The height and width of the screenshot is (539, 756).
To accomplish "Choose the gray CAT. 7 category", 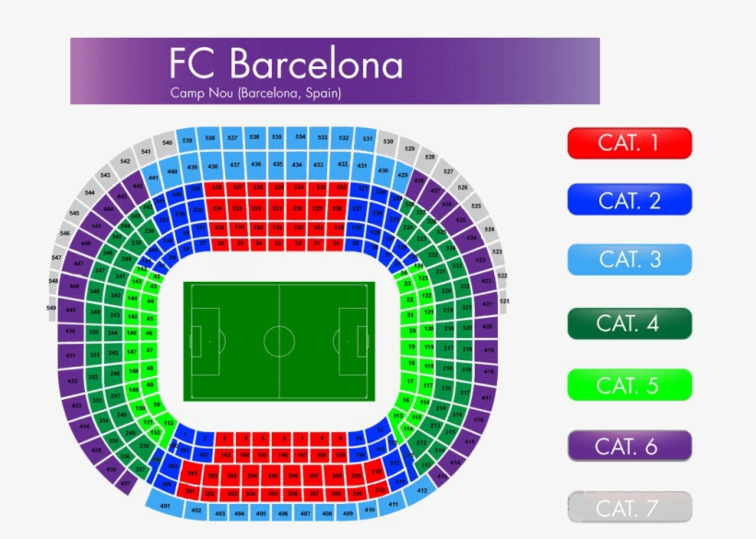I will coord(629,508).
